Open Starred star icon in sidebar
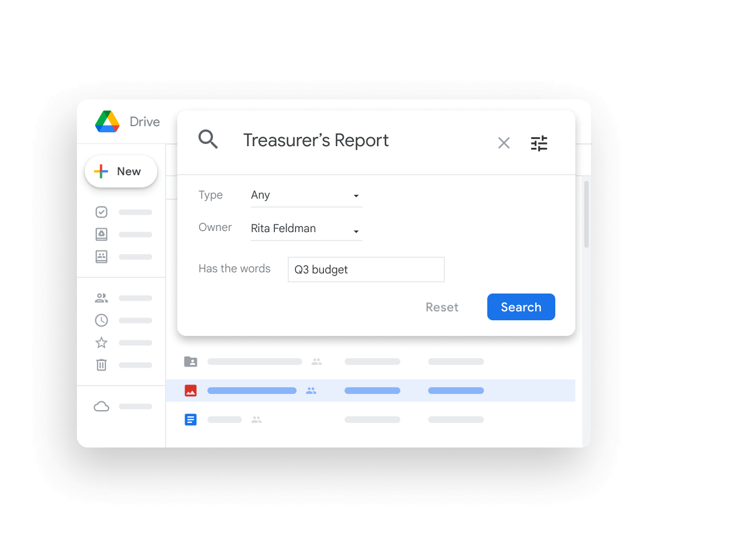This screenshot has height=558, width=756. [x=101, y=343]
